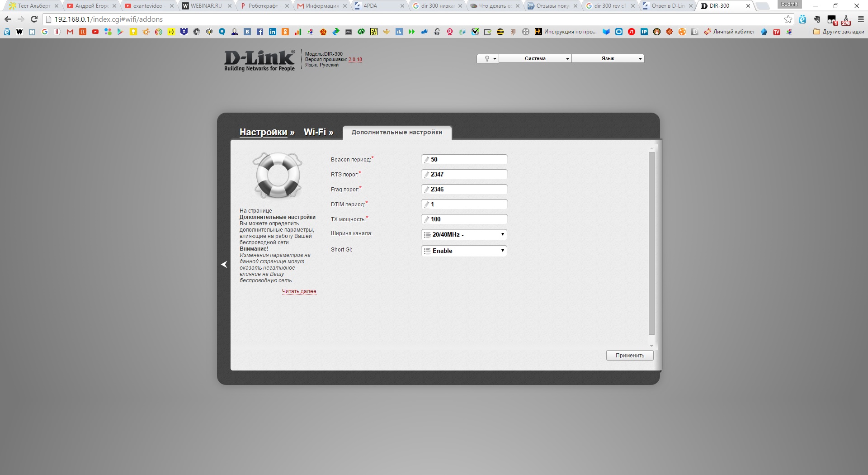Image resolution: width=868 pixels, height=475 pixels.
Task: Focus the RTS порог input field
Action: pyautogui.click(x=464, y=174)
